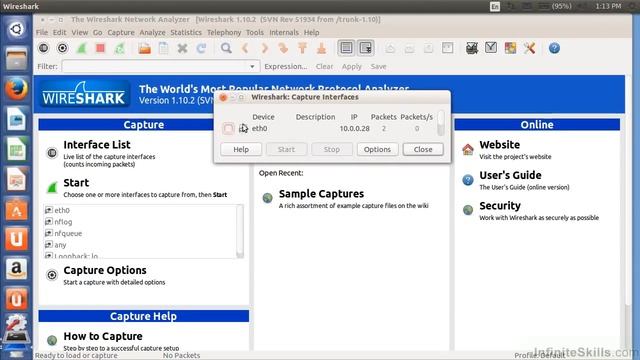This screenshot has width=640, height=360.
Task: Launch Firefox from the Ubuntu dock
Action: point(16,89)
